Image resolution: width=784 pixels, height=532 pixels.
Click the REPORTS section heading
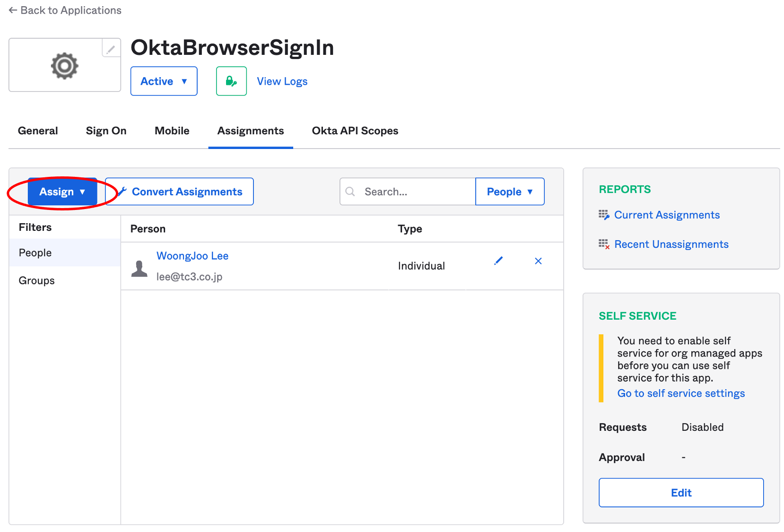click(x=625, y=189)
